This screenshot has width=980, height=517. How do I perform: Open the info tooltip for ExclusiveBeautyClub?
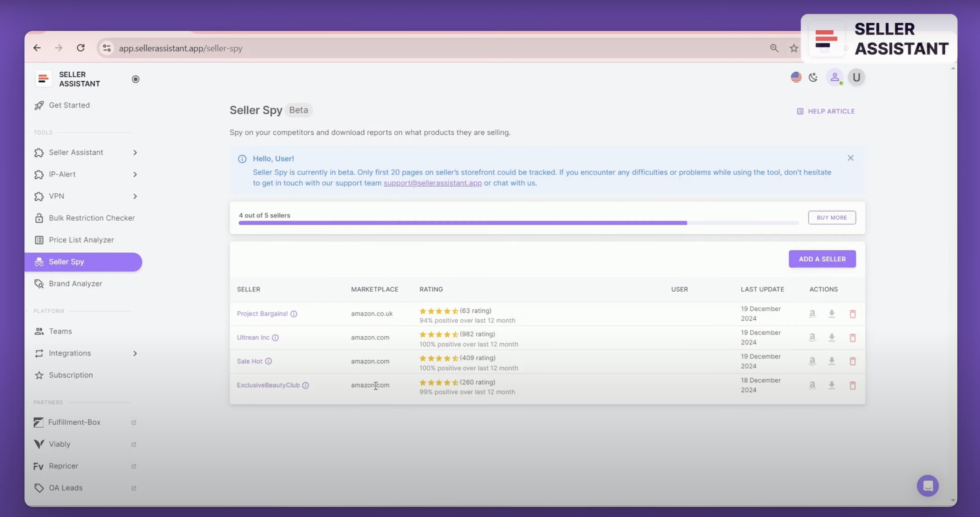pos(306,385)
